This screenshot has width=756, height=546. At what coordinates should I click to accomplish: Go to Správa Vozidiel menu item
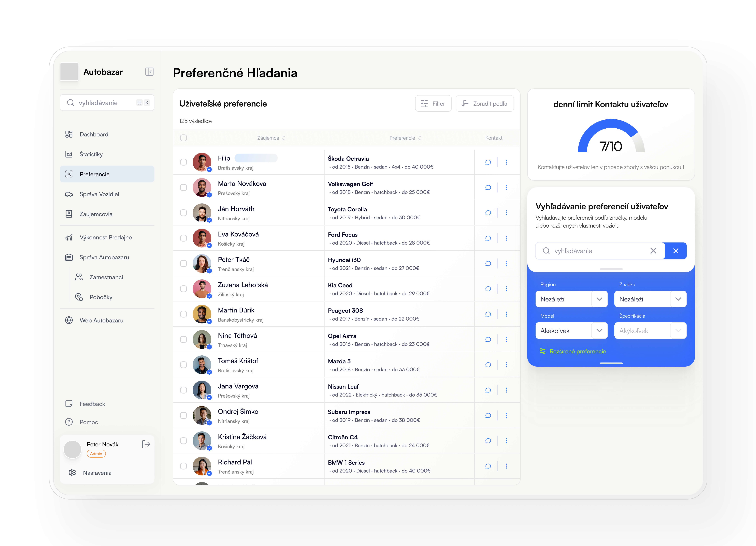coord(99,194)
